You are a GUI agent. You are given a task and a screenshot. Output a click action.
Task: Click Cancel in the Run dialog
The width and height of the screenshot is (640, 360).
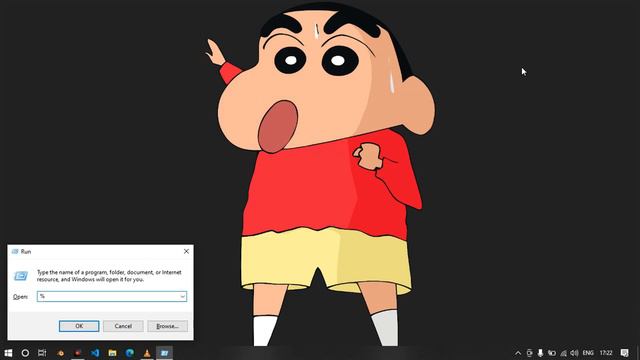(x=123, y=326)
